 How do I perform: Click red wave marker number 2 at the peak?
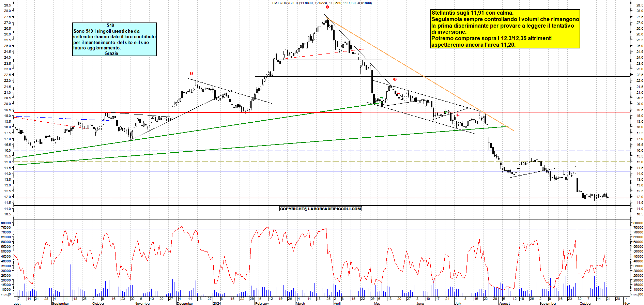[327, 7]
